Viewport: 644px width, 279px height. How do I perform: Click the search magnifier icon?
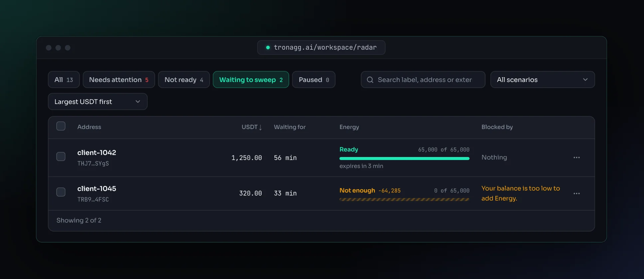tap(370, 80)
